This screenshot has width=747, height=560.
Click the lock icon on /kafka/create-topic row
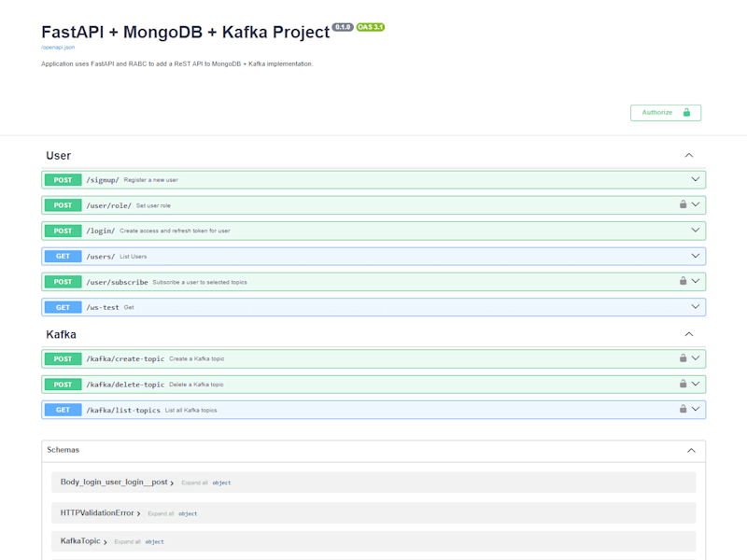pyautogui.click(x=683, y=358)
